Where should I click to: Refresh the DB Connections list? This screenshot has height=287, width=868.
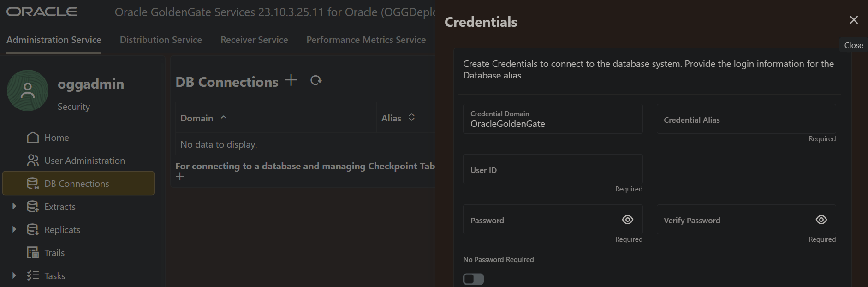[316, 80]
